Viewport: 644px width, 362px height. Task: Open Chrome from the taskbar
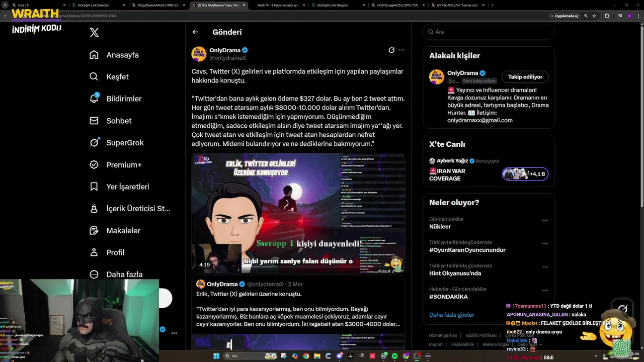pyautogui.click(x=306, y=356)
